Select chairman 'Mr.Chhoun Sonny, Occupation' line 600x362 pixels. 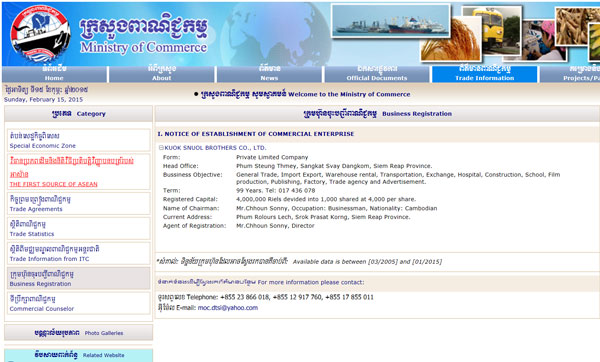tap(336, 209)
